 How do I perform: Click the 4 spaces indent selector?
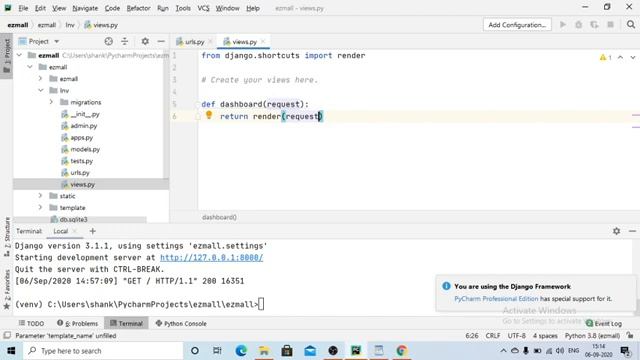[545, 336]
